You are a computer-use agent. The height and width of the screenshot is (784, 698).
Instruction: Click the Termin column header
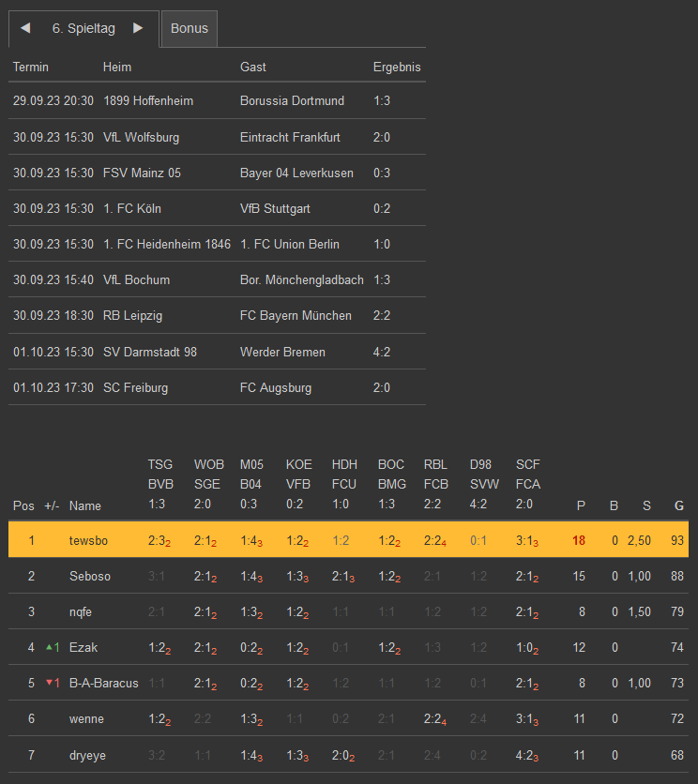pyautogui.click(x=31, y=67)
